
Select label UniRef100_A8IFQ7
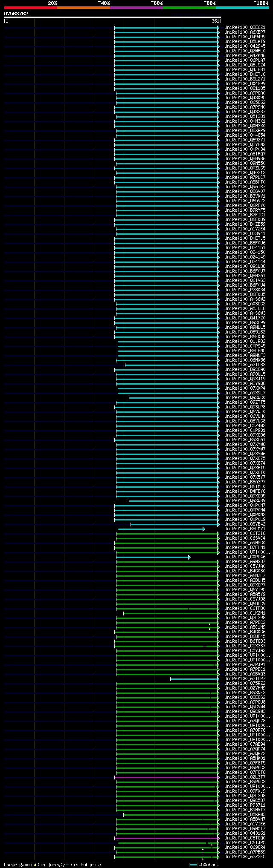pos(245,154)
